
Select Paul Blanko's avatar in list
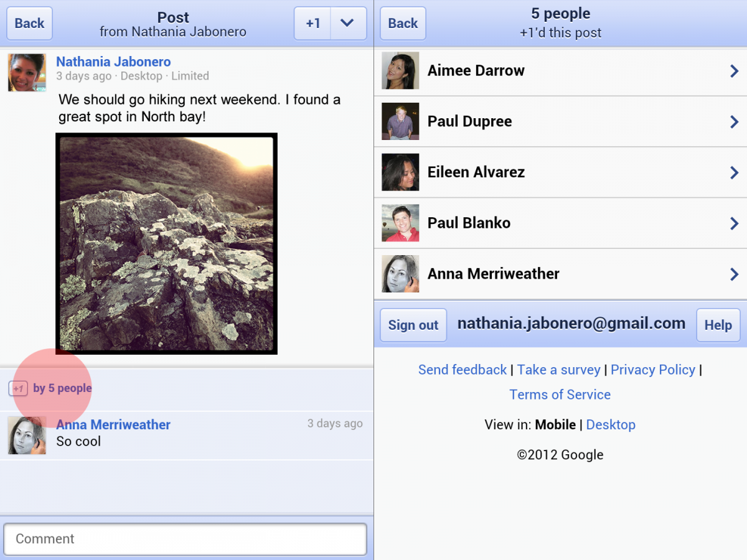(x=400, y=223)
